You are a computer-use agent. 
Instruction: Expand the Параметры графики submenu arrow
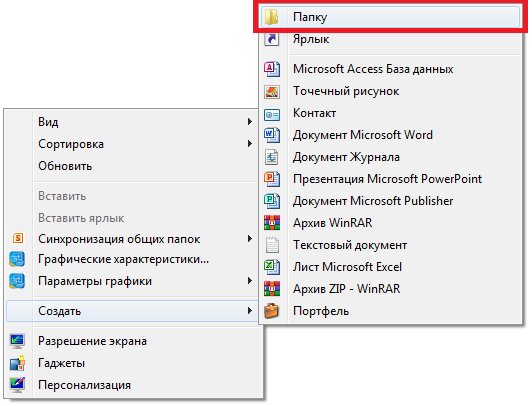tap(250, 281)
